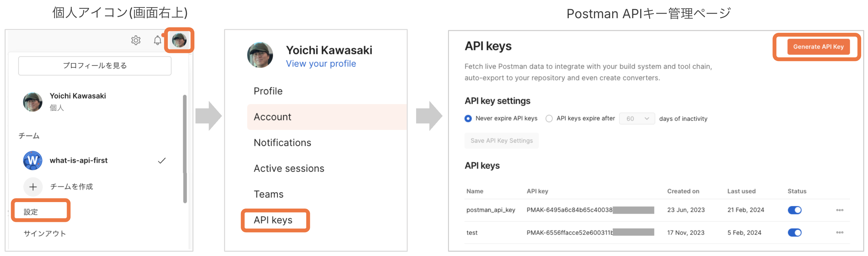Click the 5 Feb, 2024 last used date
The width and height of the screenshot is (868, 256).
(744, 232)
